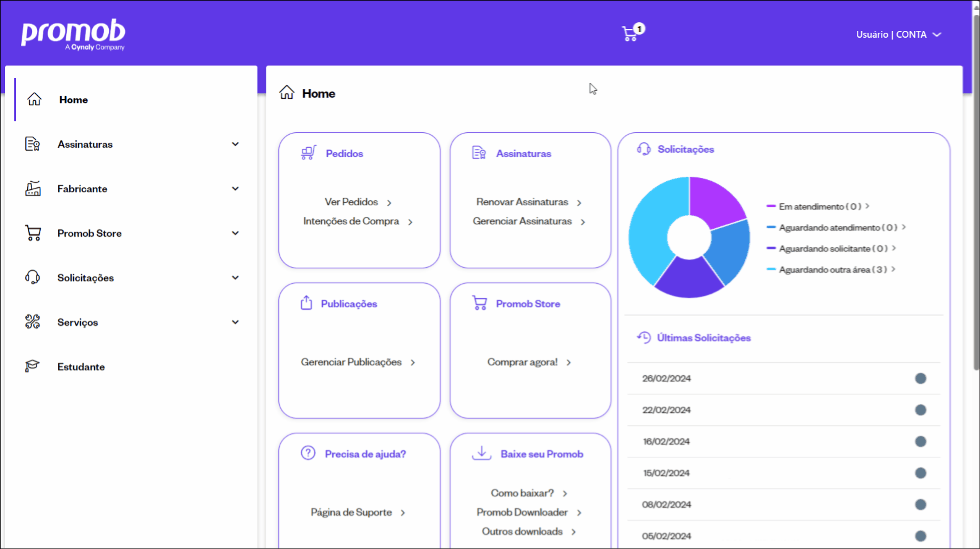The width and height of the screenshot is (980, 549).
Task: Click Aguardando atendimento (0) legend entry
Action: pyautogui.click(x=836, y=228)
